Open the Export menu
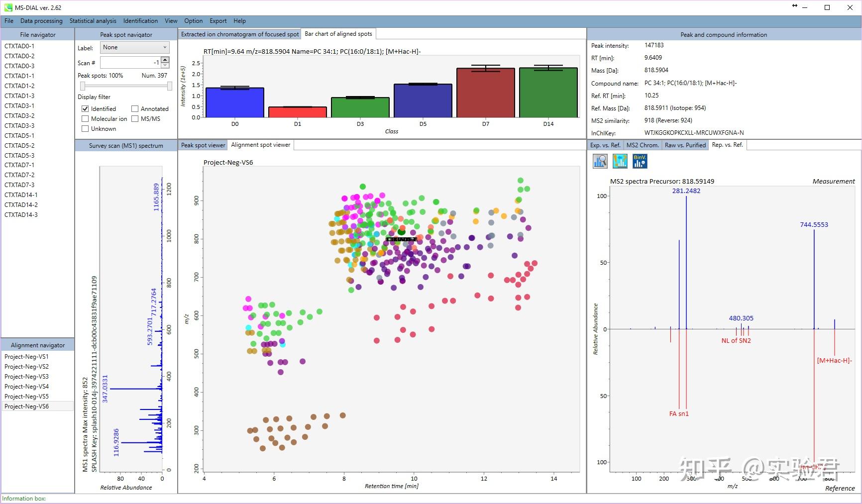 pyautogui.click(x=218, y=21)
